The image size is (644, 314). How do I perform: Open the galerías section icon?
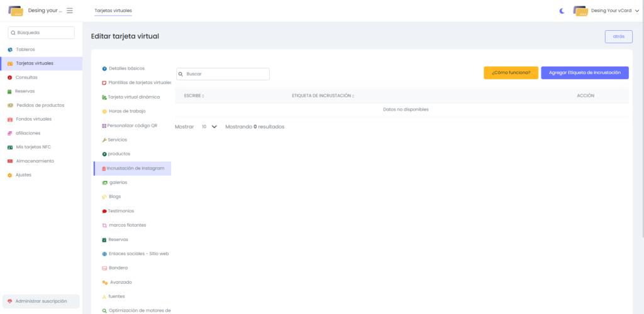tap(104, 182)
